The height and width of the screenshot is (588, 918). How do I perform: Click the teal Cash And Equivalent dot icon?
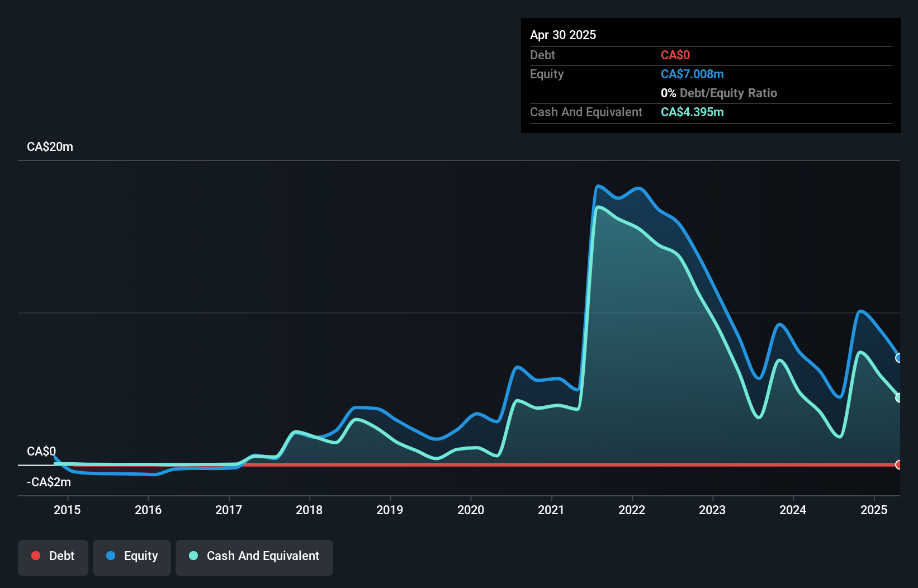193,556
